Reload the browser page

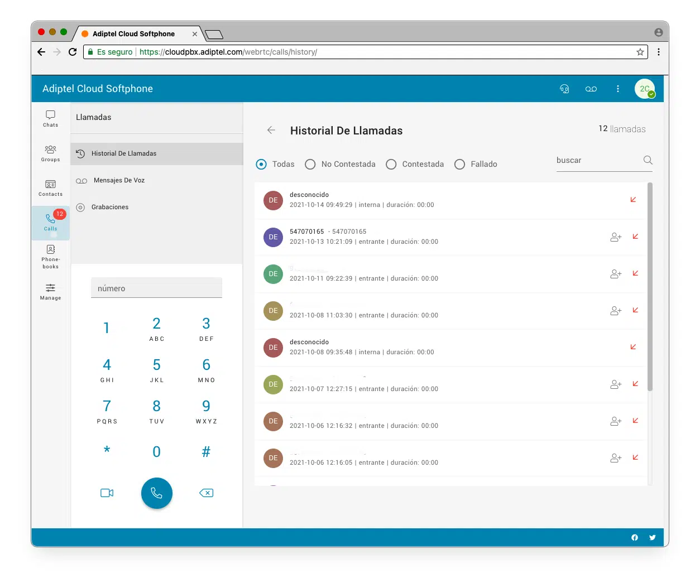click(x=73, y=52)
